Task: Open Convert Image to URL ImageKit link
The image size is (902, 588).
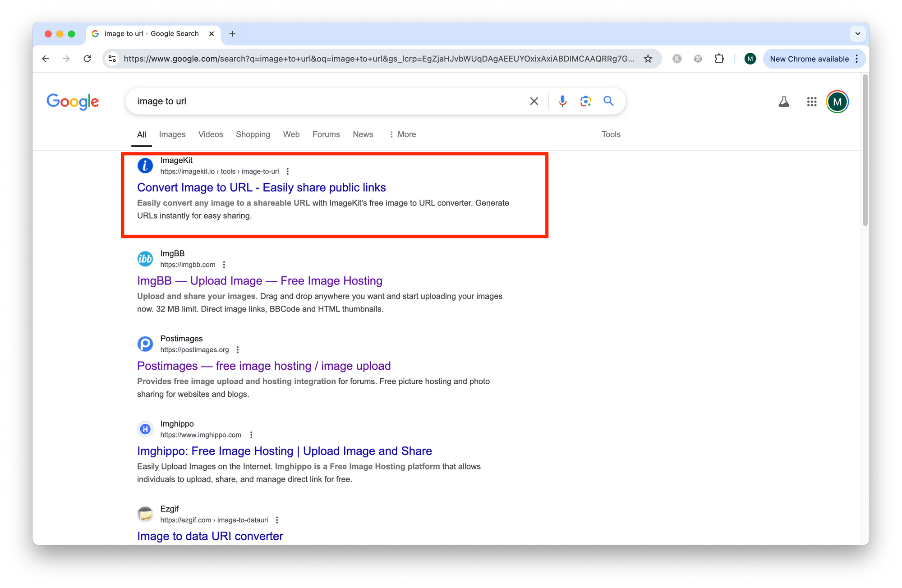Action: click(261, 187)
